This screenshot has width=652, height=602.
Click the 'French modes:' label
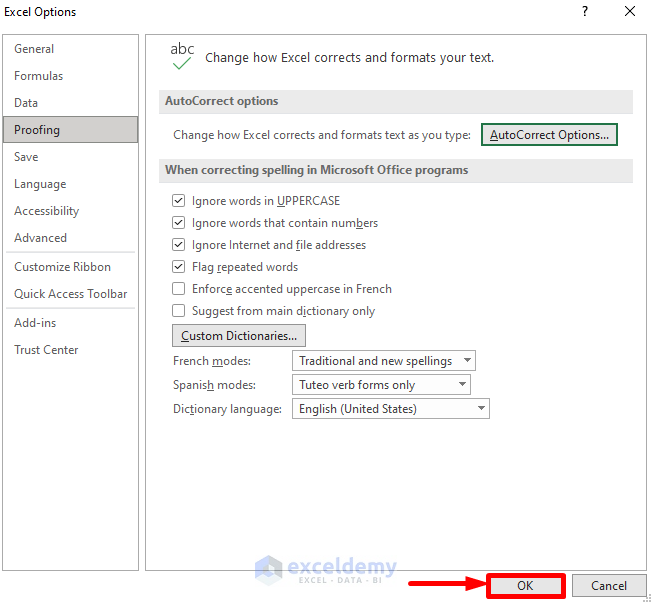(x=212, y=361)
